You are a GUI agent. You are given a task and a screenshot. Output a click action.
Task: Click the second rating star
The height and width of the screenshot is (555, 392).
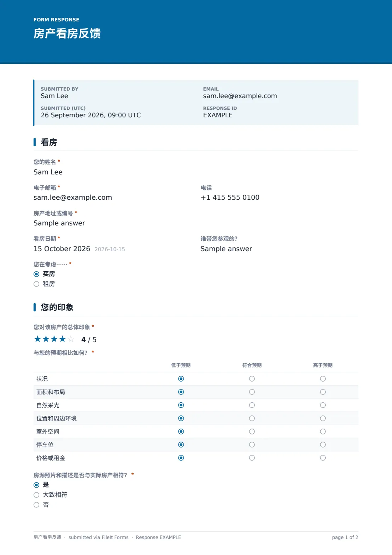[x=46, y=339]
